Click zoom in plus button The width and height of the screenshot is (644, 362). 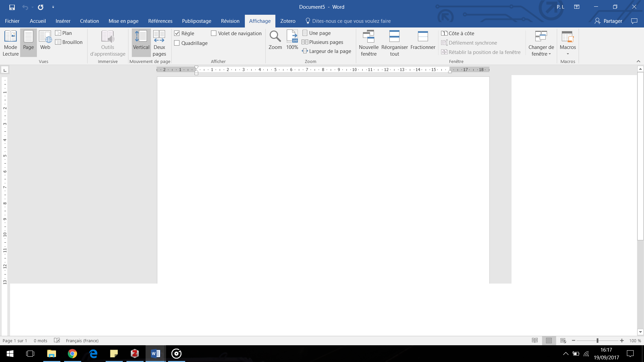[x=622, y=341]
